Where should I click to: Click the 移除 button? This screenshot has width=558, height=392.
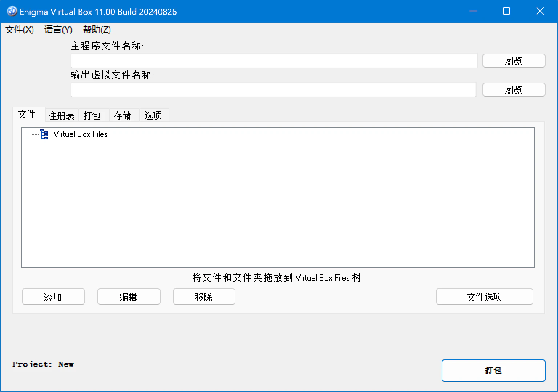coord(204,297)
